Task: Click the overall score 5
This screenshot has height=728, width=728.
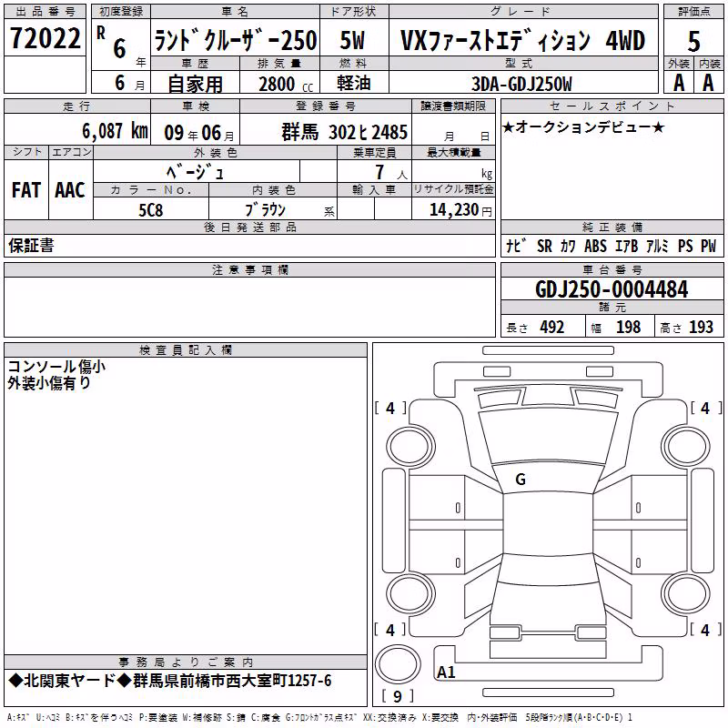Action: pos(693,42)
